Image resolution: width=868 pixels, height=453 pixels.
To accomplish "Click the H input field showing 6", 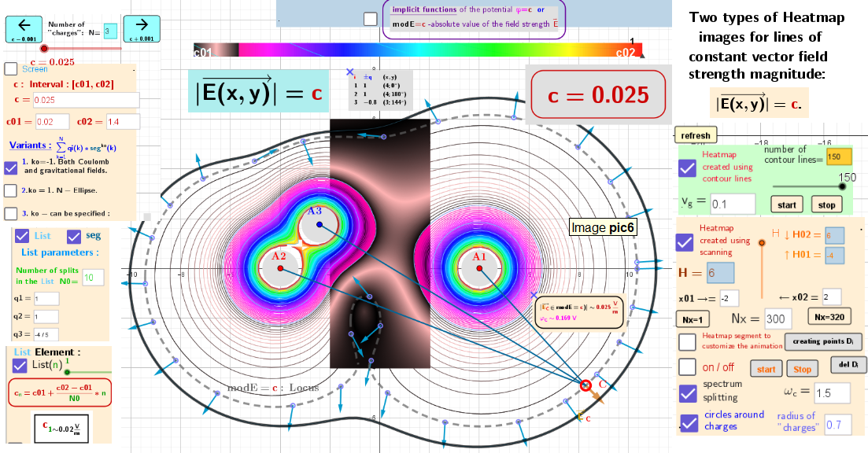I will tap(720, 273).
